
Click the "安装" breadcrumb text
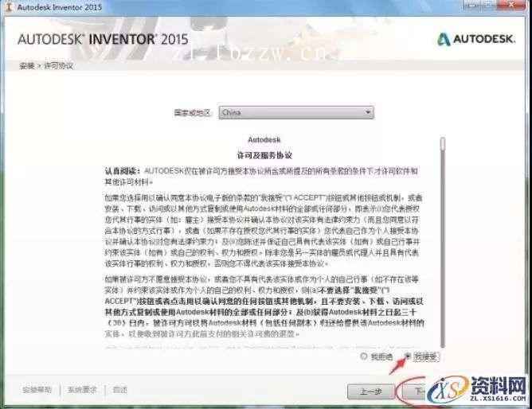pos(27,66)
